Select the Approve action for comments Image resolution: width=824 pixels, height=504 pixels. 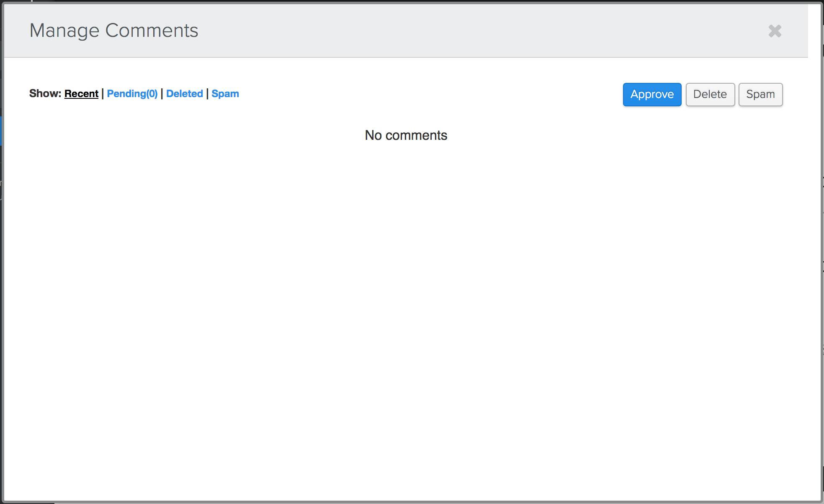651,95
